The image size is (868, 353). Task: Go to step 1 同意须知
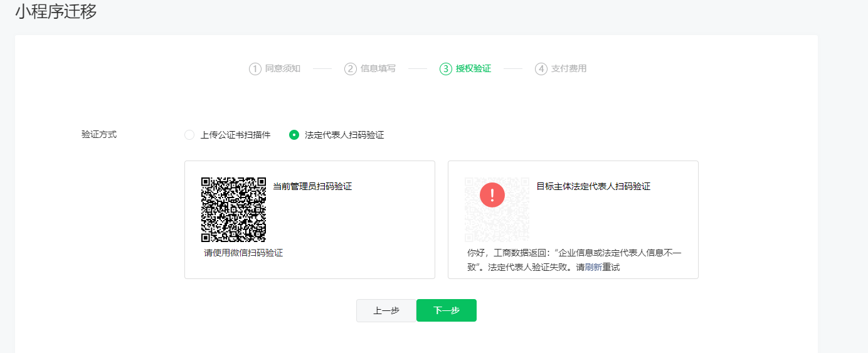tap(275, 69)
